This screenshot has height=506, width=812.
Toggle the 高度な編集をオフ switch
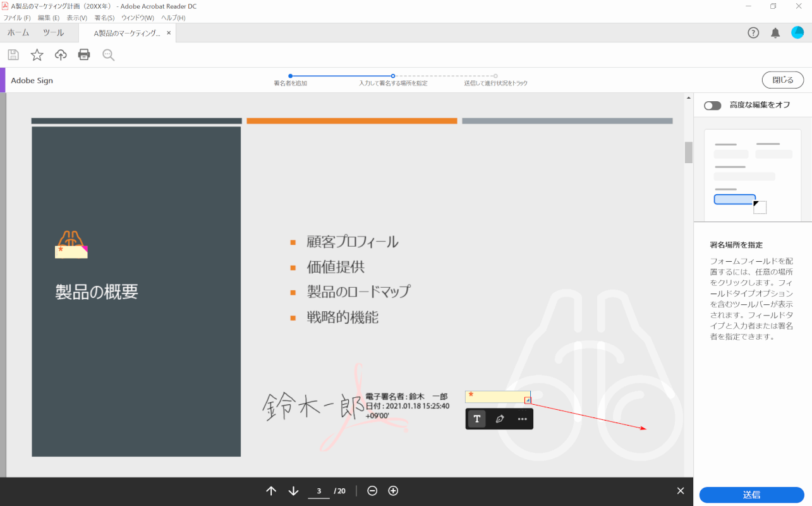tap(712, 106)
